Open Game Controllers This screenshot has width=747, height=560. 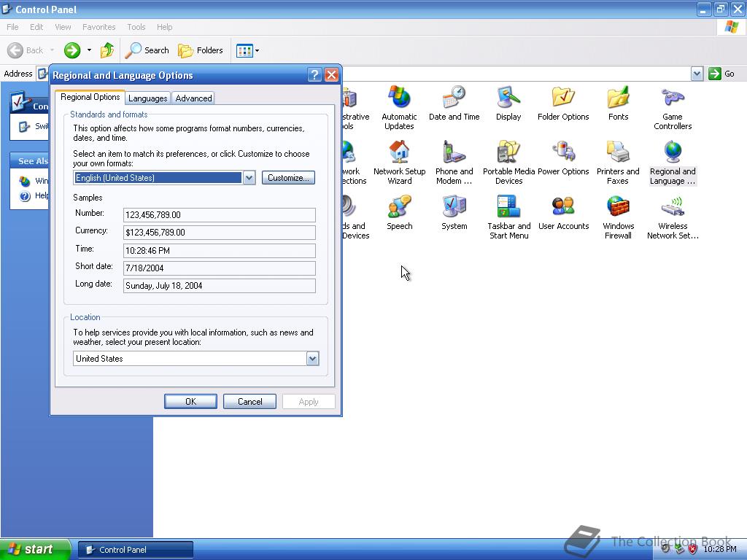tap(673, 108)
